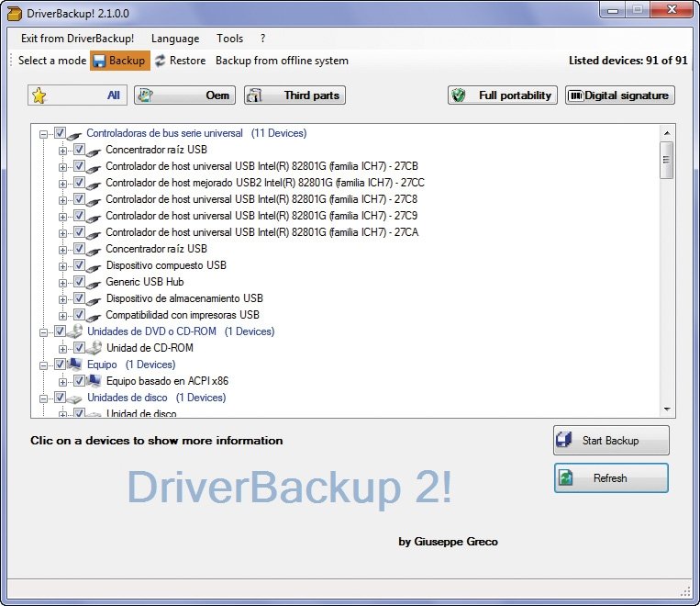700x606 pixels.
Task: Click USB icon beside Dispositivo de almacenamiento USB
Action: 94,300
